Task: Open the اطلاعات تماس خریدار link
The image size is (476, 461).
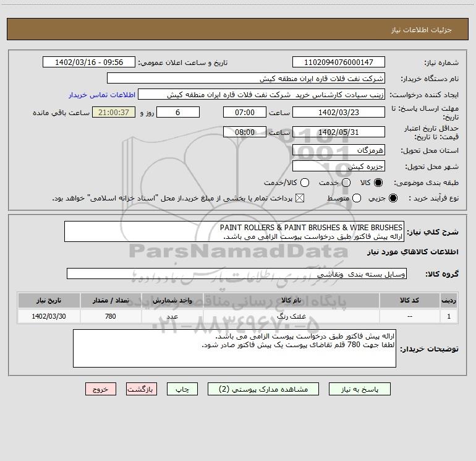Action: (102, 95)
